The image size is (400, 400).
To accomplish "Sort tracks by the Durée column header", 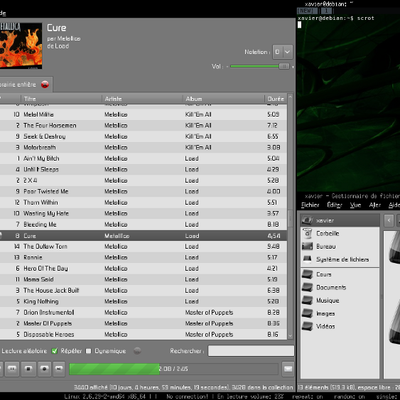I will (276, 99).
